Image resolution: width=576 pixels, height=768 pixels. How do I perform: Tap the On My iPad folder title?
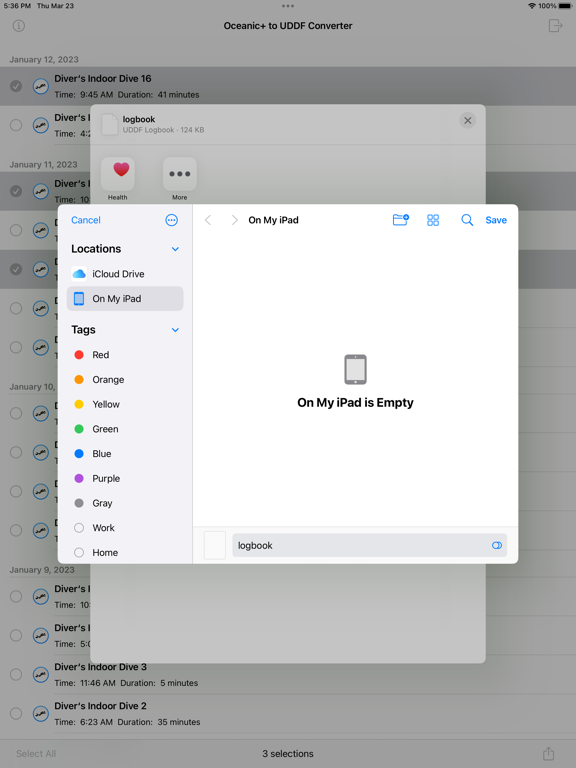pyautogui.click(x=273, y=220)
